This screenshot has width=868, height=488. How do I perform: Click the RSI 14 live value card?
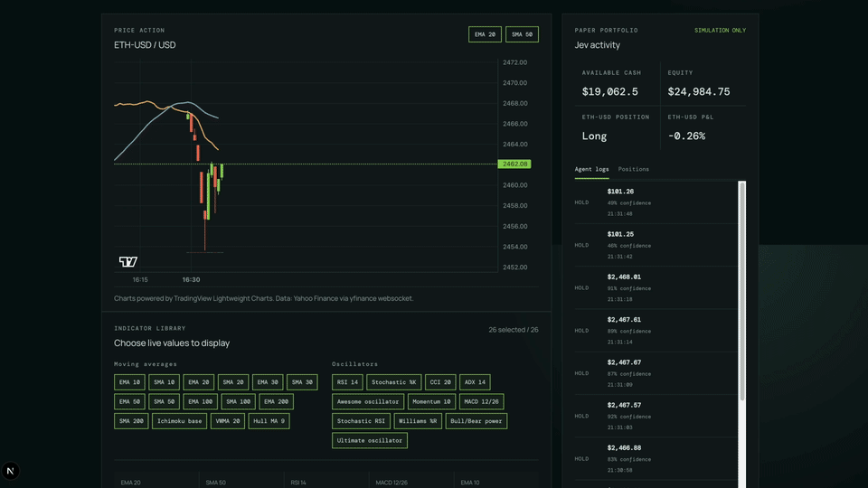coord(326,480)
